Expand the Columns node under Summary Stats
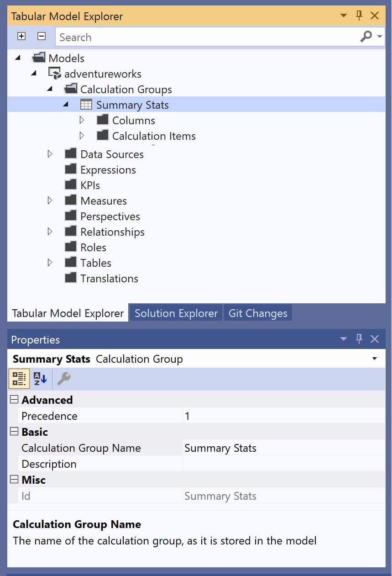The width and height of the screenshot is (392, 576). (x=83, y=120)
